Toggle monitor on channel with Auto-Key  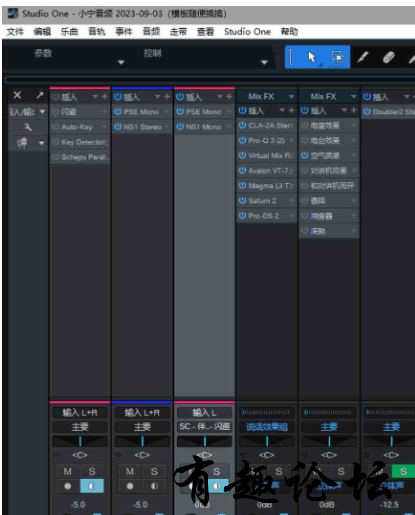tap(92, 486)
